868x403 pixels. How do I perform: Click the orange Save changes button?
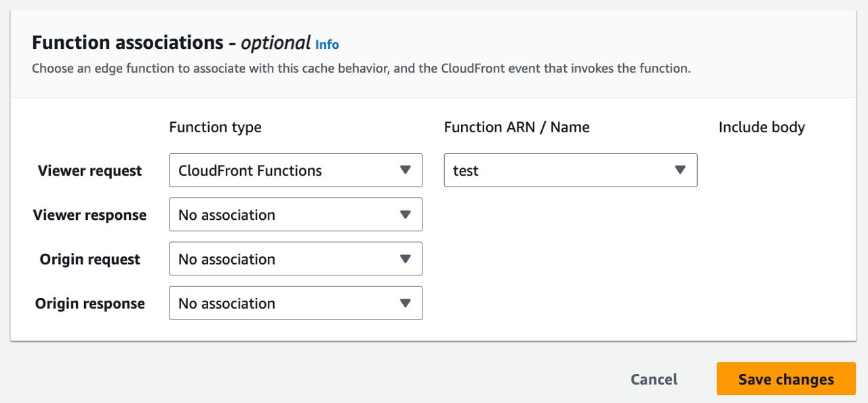point(786,379)
